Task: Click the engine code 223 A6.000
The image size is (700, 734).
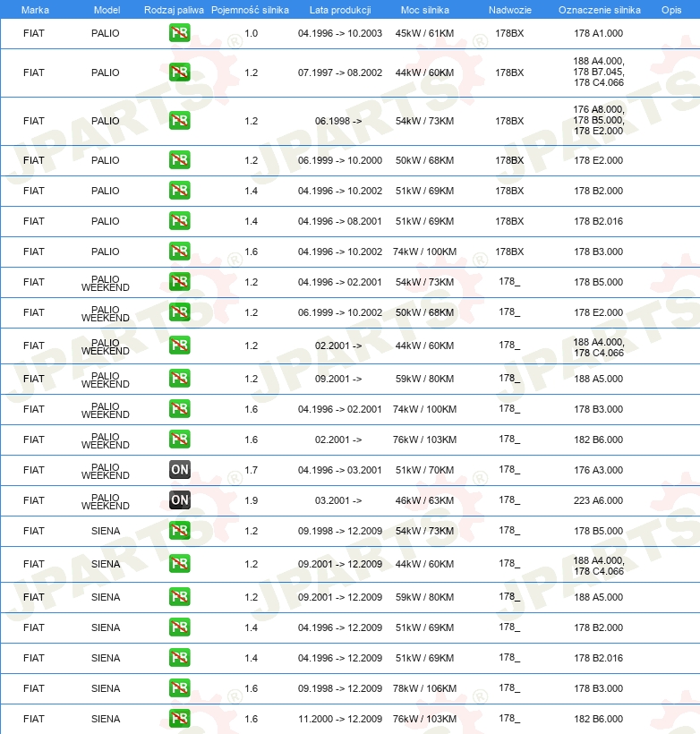Action: tap(598, 500)
